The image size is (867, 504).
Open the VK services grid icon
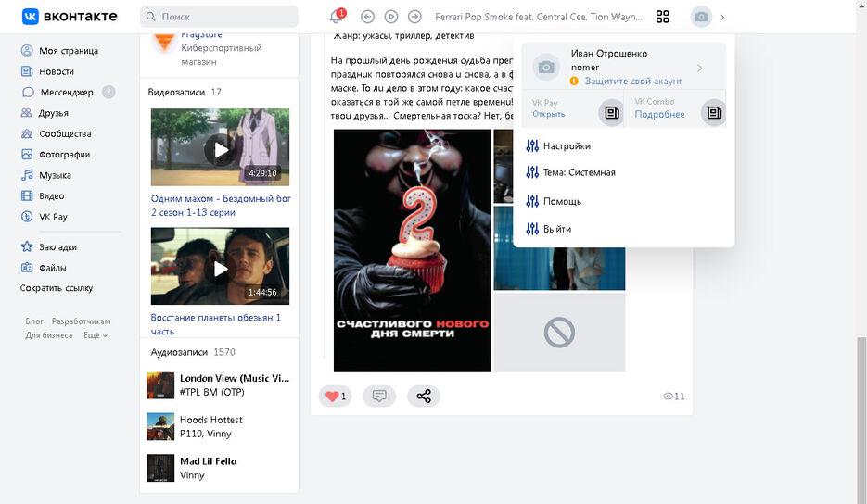click(x=662, y=17)
